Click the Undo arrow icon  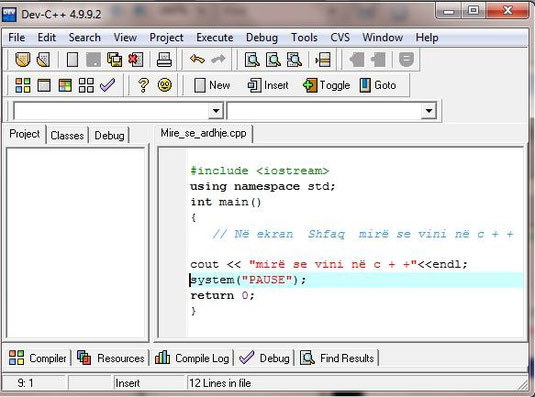coord(197,60)
